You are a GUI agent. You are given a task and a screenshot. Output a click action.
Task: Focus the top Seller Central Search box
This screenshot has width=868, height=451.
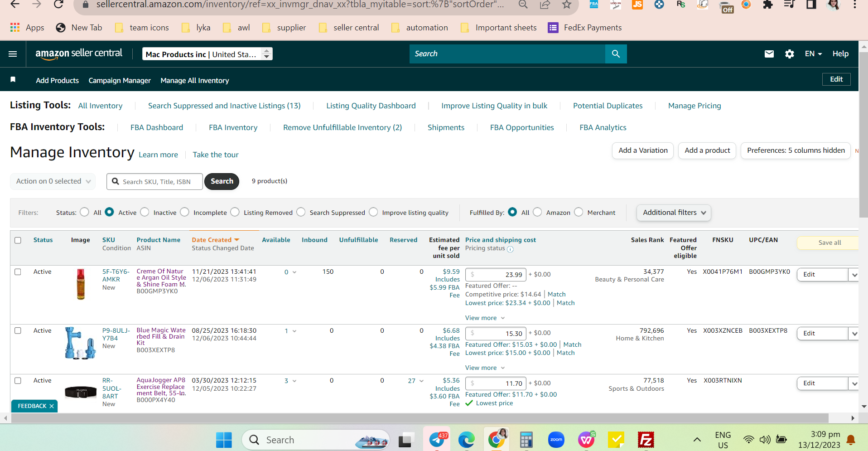click(x=507, y=54)
